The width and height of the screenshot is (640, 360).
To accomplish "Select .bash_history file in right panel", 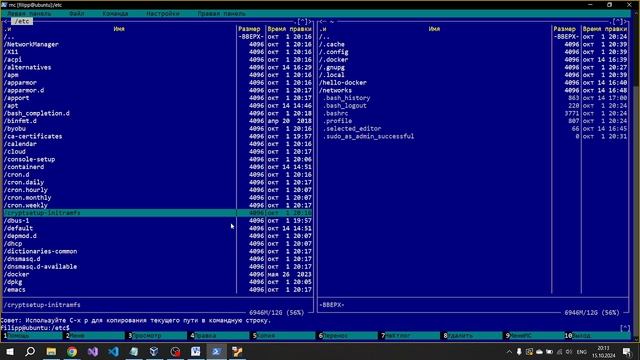I will coord(473,98).
